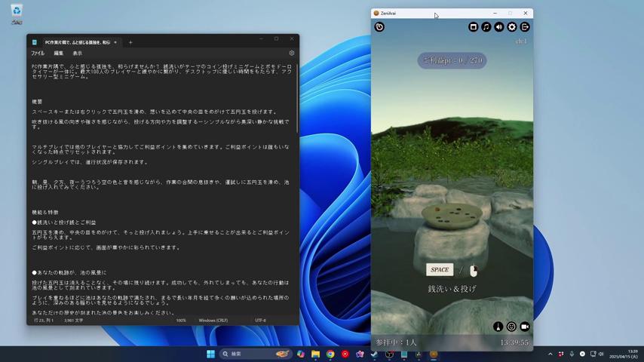The width and height of the screenshot is (644, 362).
Task: Add a new Notepad tab
Action: pos(130,42)
